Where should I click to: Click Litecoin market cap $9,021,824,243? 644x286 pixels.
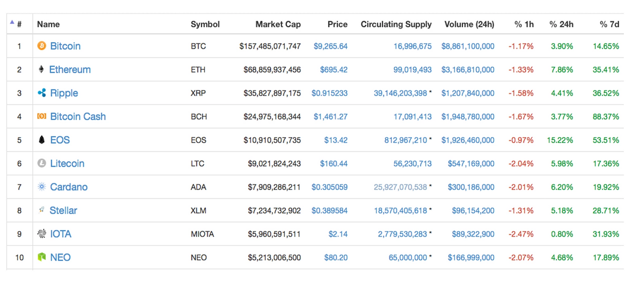coord(274,163)
